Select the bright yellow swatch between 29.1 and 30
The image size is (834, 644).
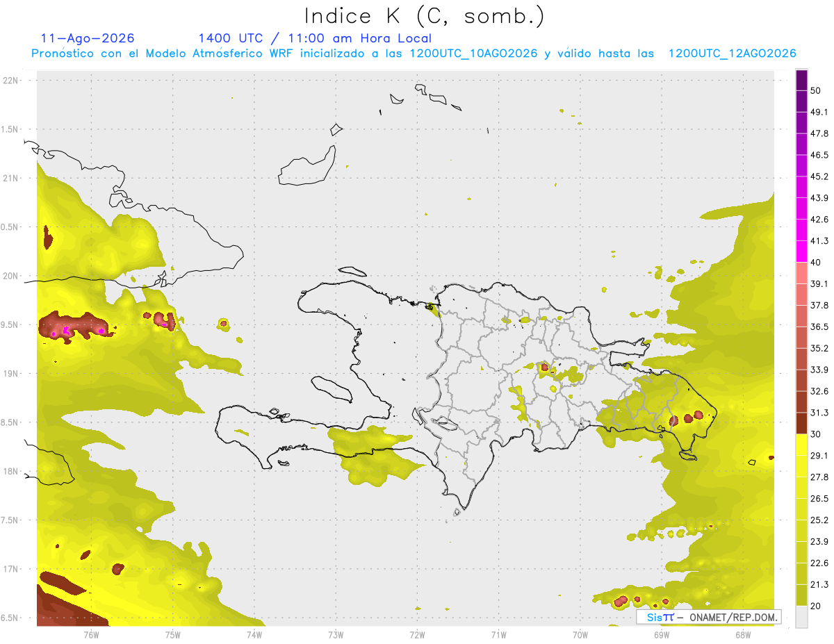(801, 445)
